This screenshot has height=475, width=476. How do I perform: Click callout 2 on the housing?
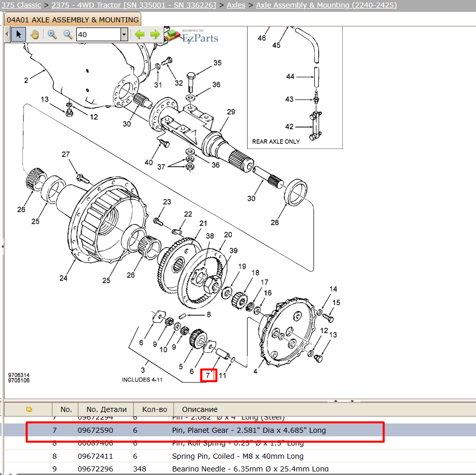point(26,80)
